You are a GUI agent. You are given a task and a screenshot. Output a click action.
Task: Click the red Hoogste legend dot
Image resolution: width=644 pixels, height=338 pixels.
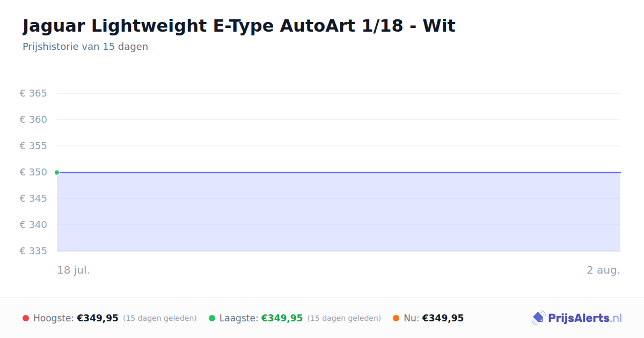click(26, 318)
